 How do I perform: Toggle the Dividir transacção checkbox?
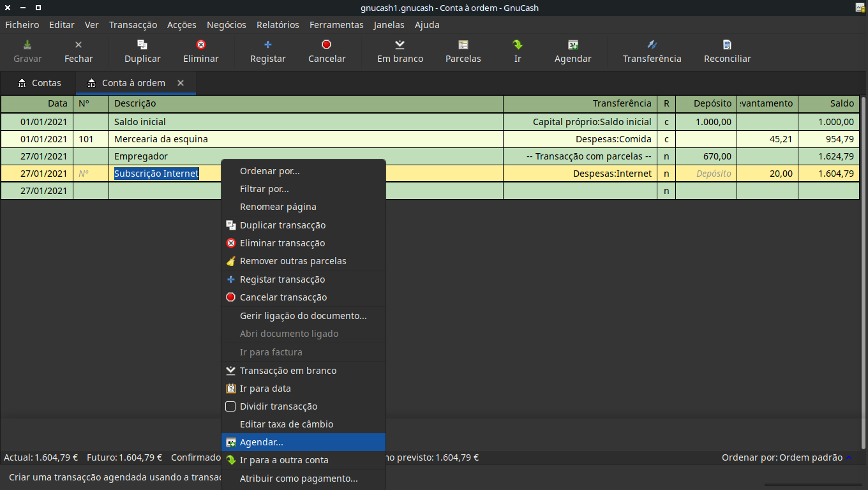tap(231, 406)
